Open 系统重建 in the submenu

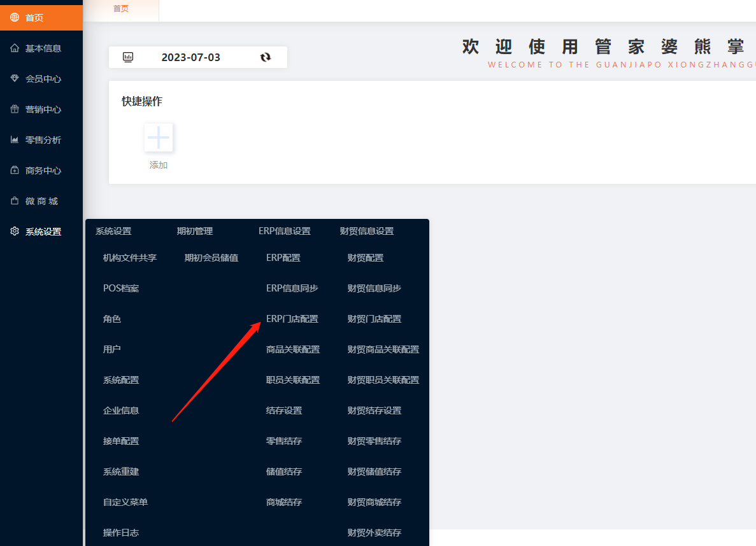(x=121, y=472)
